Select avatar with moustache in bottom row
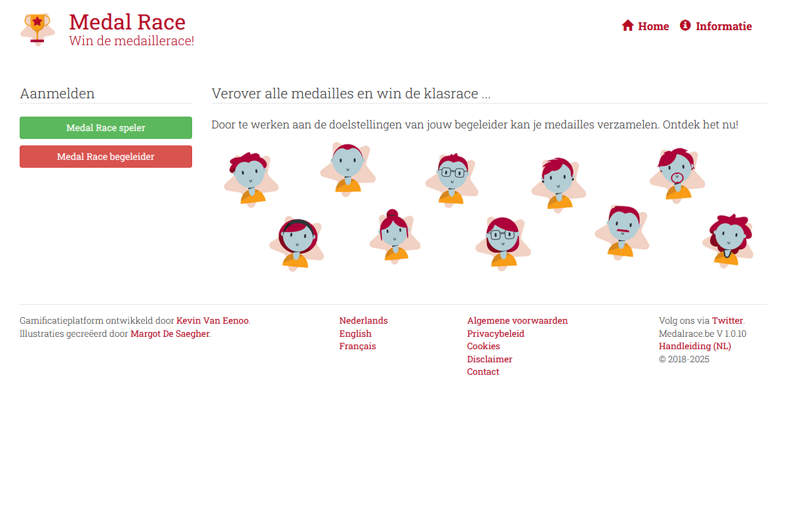792x532 pixels. [x=622, y=232]
